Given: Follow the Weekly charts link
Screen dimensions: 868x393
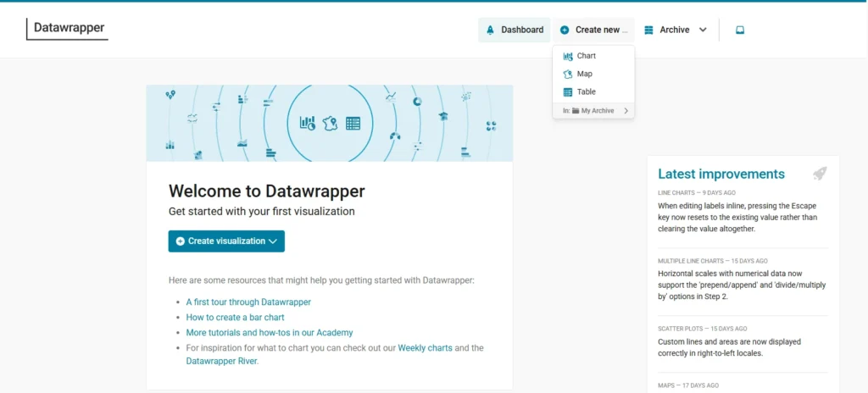Looking at the screenshot, I should (426, 348).
